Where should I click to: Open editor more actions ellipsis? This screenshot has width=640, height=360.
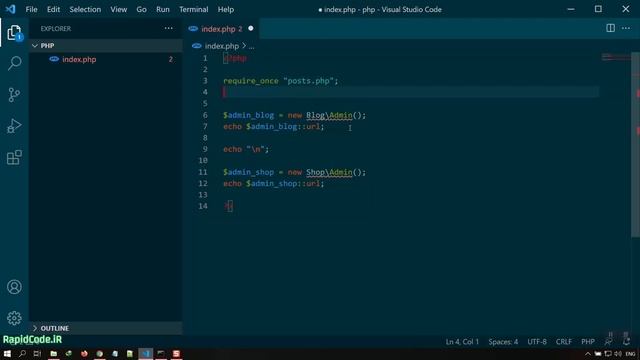click(626, 28)
